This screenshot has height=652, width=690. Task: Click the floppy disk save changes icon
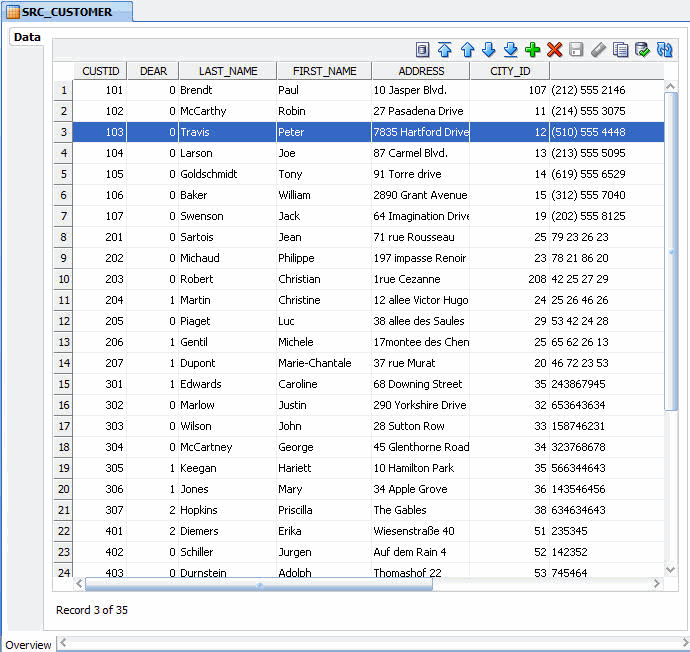(x=576, y=50)
